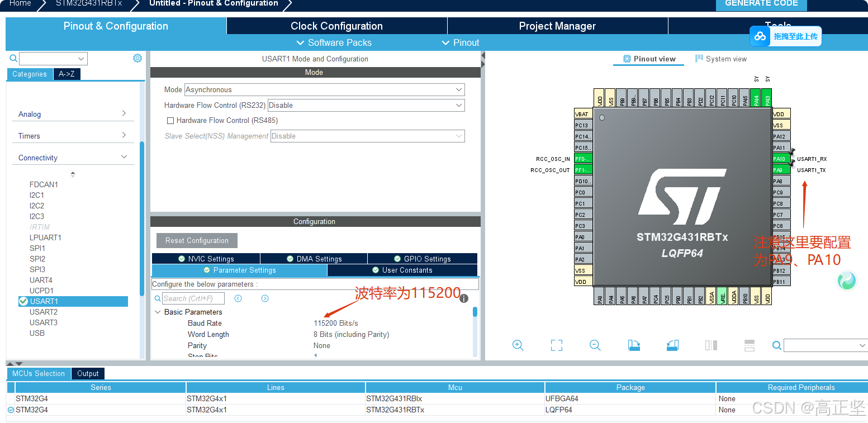868x423 pixels.
Task: Select the STM32G431RBTx row radio indicator
Action: click(11, 410)
